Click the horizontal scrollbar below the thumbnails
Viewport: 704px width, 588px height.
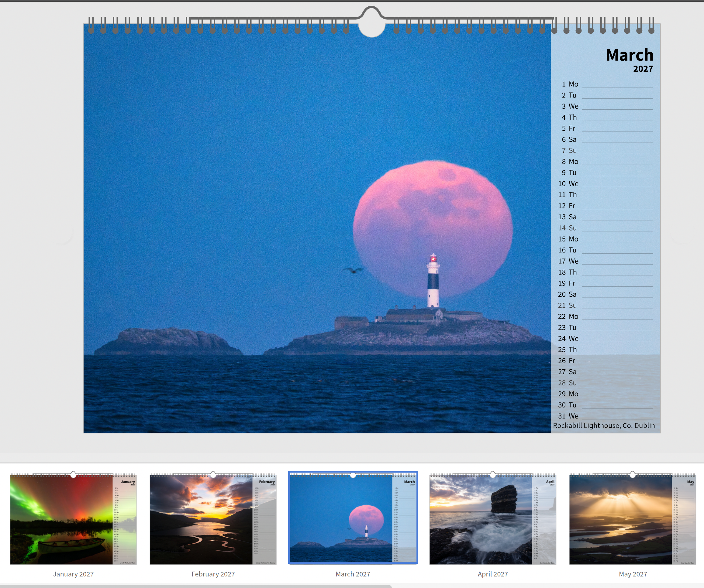point(196,586)
